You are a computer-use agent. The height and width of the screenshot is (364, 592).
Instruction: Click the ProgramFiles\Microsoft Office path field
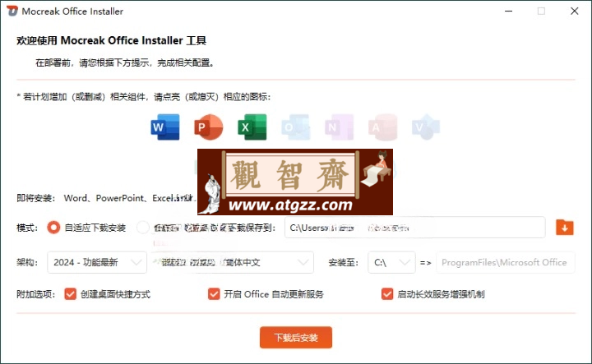click(x=506, y=262)
